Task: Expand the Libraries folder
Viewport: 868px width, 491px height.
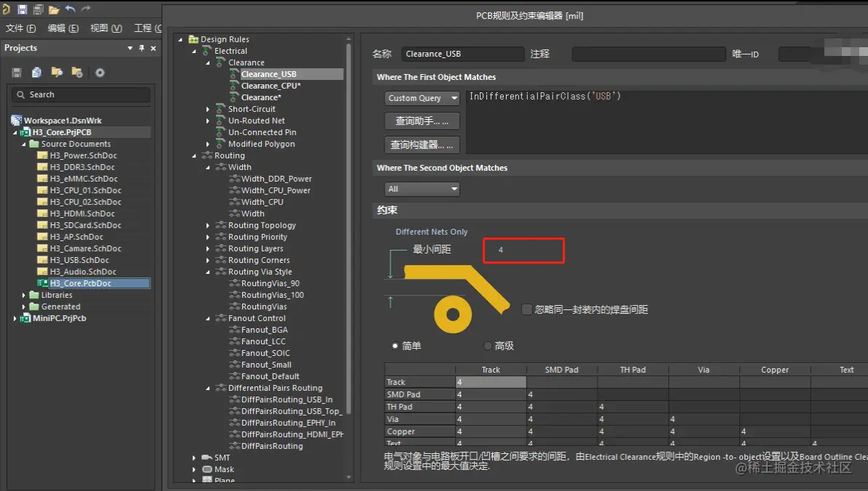Action: click(24, 296)
